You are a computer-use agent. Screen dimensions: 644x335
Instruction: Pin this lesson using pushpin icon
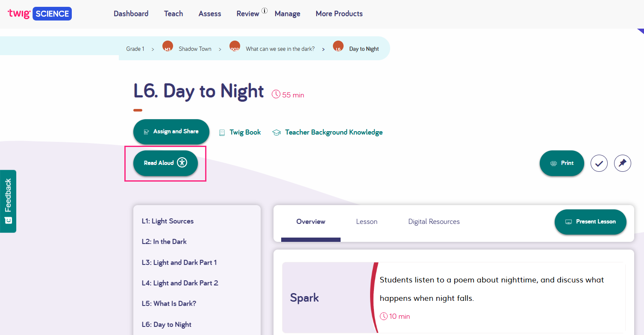pyautogui.click(x=622, y=163)
